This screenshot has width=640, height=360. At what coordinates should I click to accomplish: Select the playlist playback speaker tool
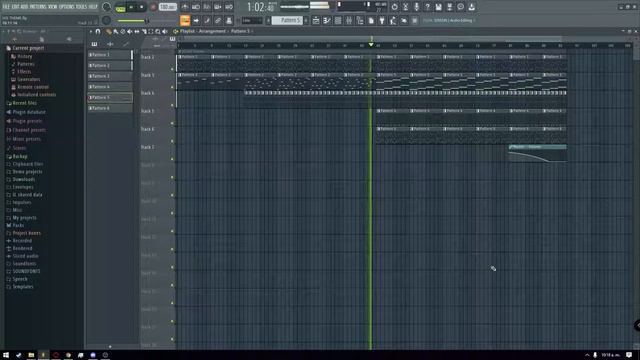pos(164,31)
